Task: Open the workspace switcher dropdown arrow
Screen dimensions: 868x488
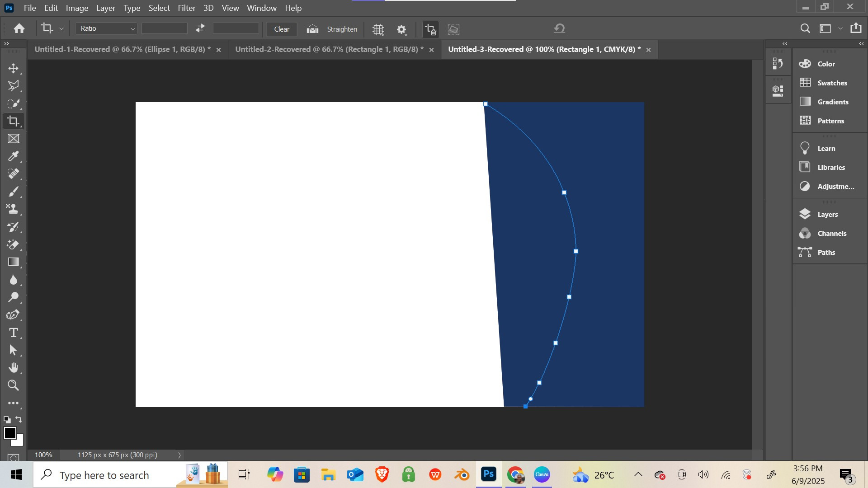Action: pyautogui.click(x=840, y=28)
